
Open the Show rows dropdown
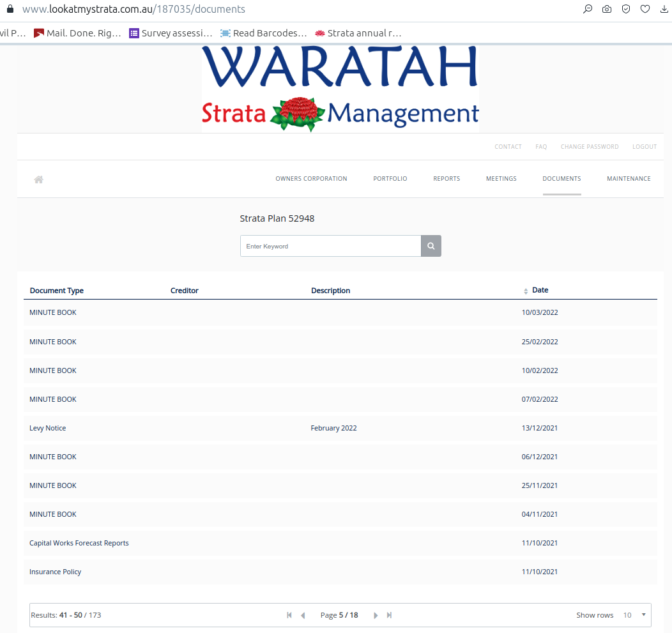tap(635, 615)
